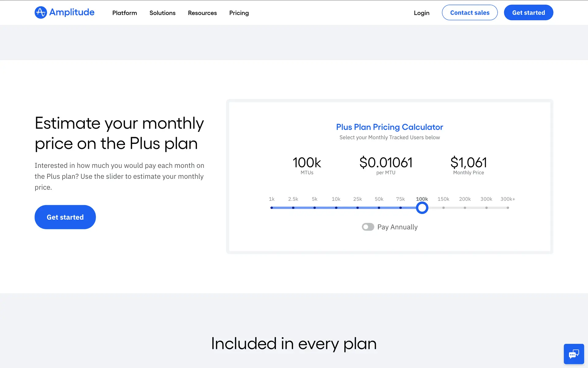Toggle the Pay Annually switch
The width and height of the screenshot is (588, 368).
tap(368, 227)
